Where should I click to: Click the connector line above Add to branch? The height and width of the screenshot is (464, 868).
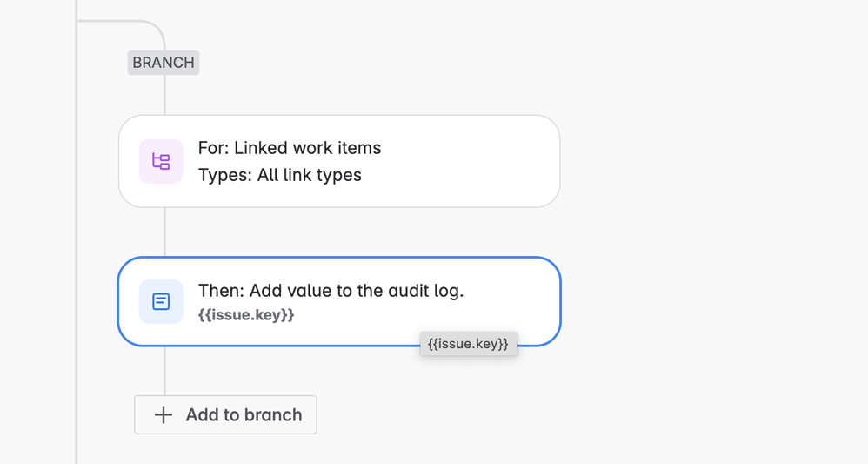click(x=165, y=371)
